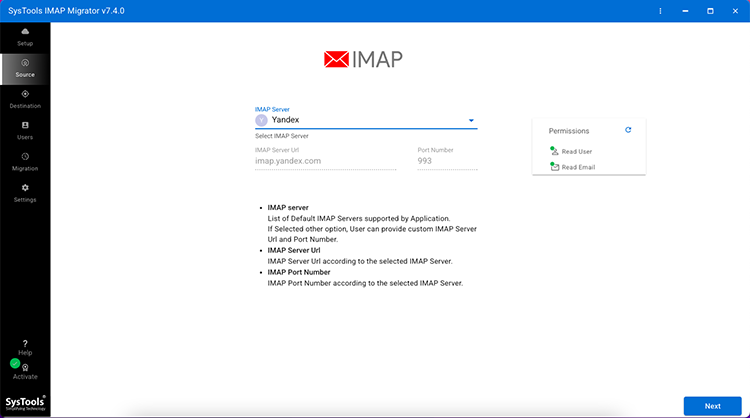Open the Users sidebar section

click(25, 131)
